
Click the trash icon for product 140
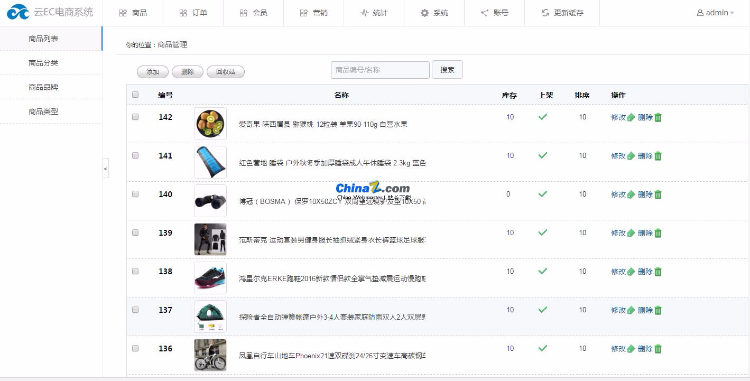pyautogui.click(x=658, y=195)
